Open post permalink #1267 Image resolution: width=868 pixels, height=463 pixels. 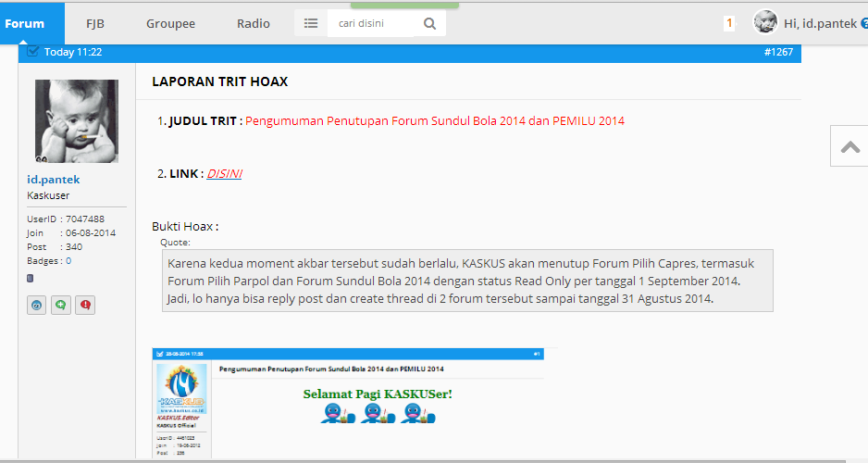(778, 52)
